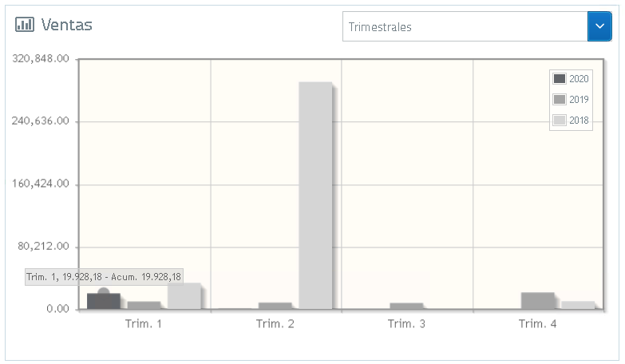
Task: Click the 2020 legend color swatch
Action: click(560, 78)
